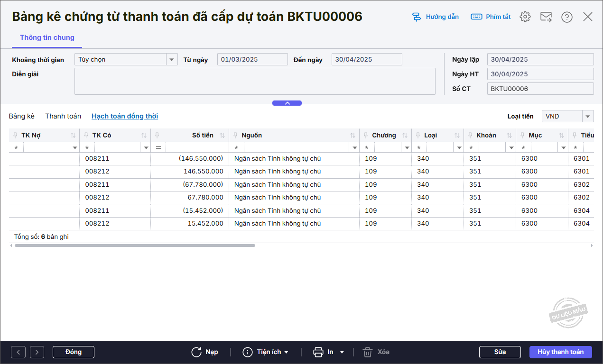Open Khoảng thời gian dropdown

171,60
